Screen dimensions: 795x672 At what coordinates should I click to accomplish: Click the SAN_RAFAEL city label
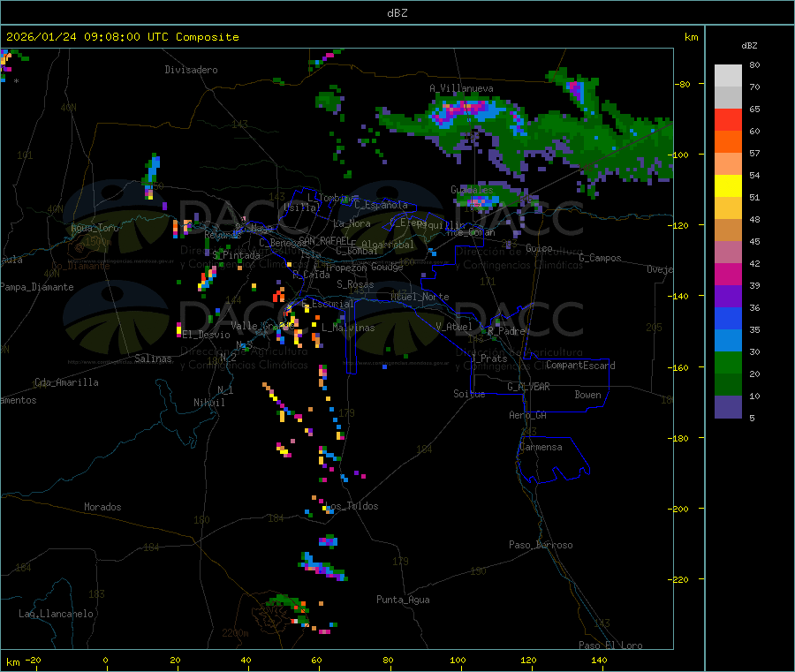pyautogui.click(x=324, y=240)
